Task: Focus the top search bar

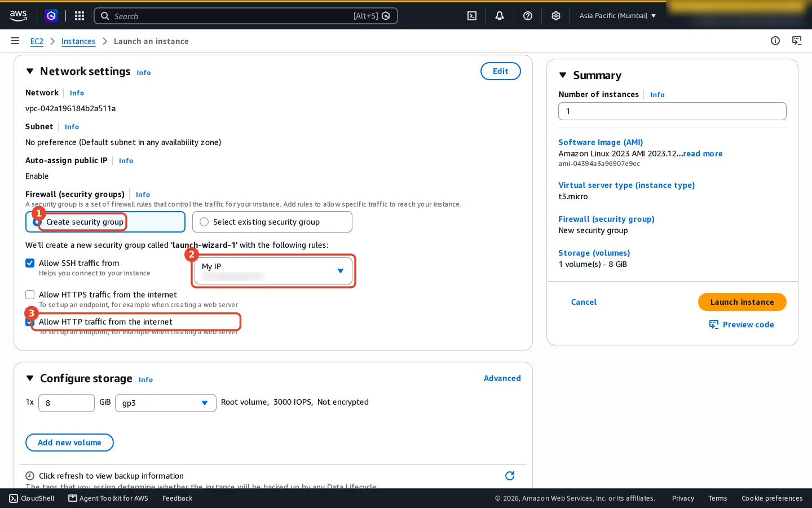Action: [246, 16]
